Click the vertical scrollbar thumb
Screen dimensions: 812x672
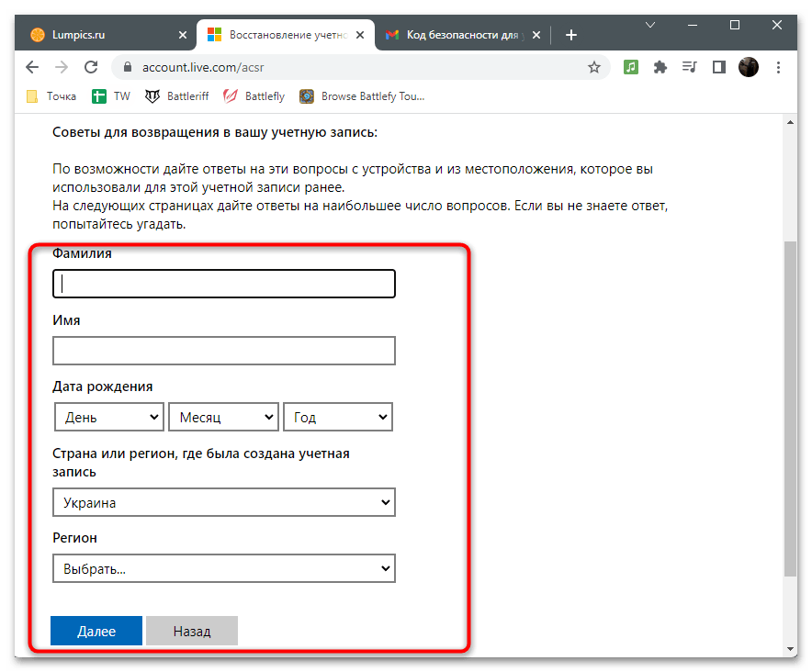[790, 409]
